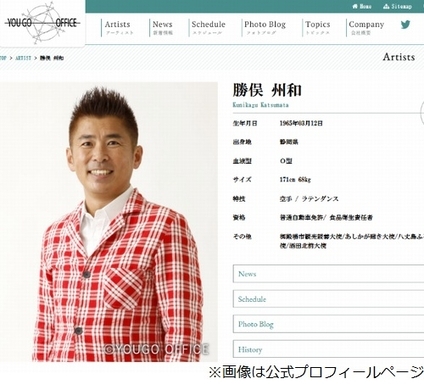This screenshot has width=424, height=390.
Task: Open the Artists menu item
Action: point(117,28)
